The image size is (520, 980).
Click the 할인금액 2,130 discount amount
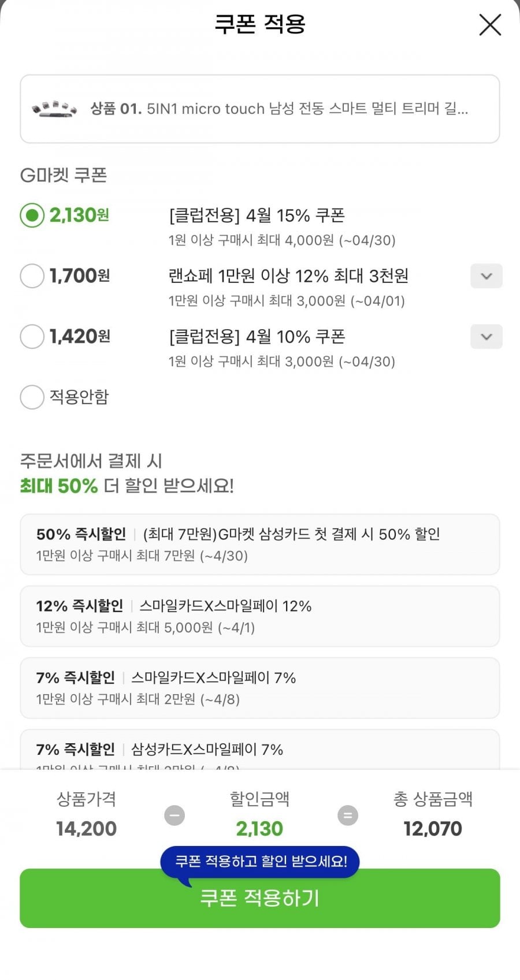[x=259, y=829]
